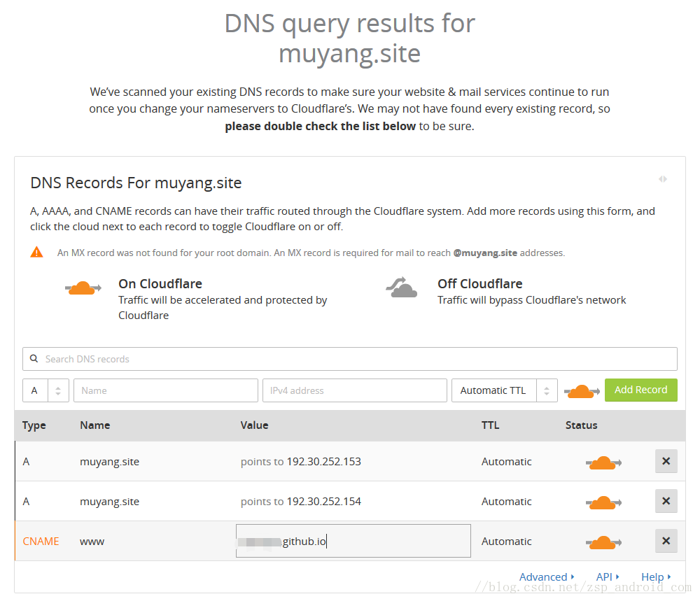Click muyang.site name in 192.30.252.154 row

pyautogui.click(x=109, y=502)
